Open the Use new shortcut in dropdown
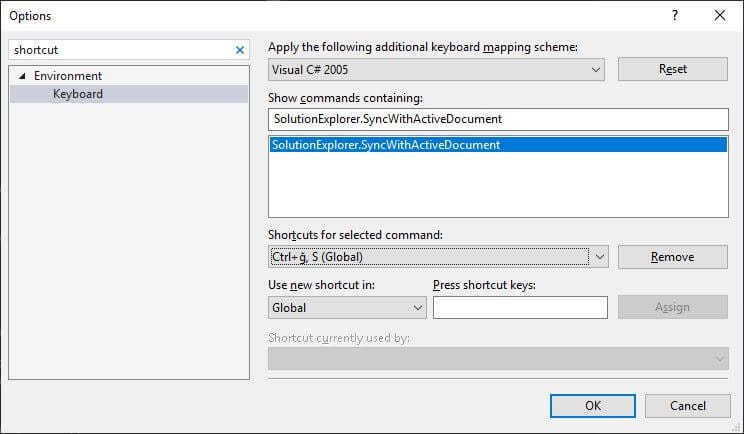The image size is (744, 434). 417,308
